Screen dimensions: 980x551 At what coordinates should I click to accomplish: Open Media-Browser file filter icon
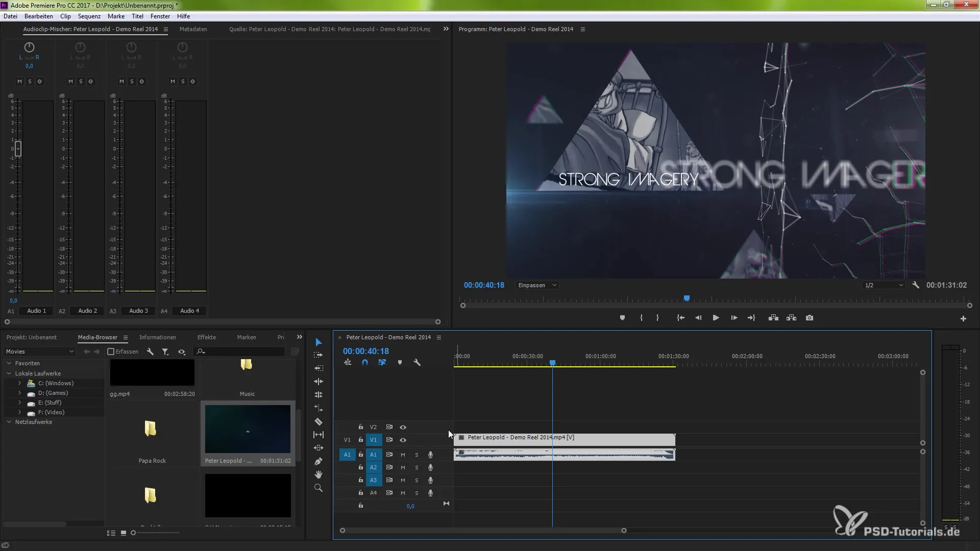[165, 352]
